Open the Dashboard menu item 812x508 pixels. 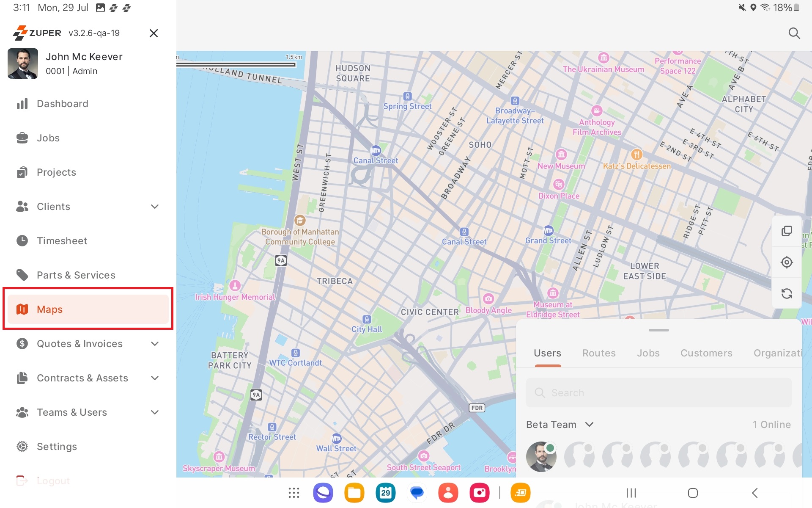tap(62, 104)
